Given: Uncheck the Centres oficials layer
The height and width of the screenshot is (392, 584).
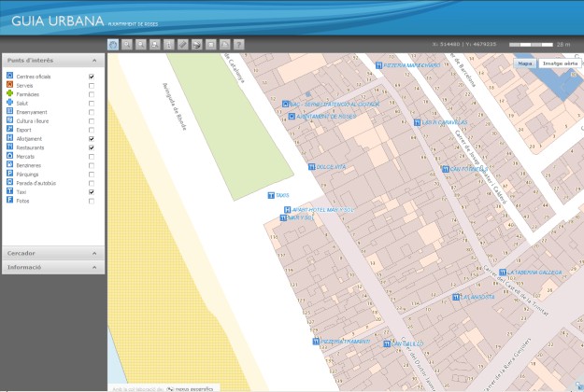Looking at the screenshot, I should pyautogui.click(x=92, y=77).
